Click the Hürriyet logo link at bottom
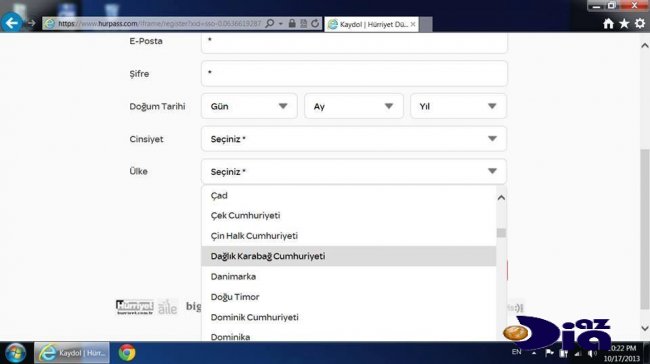This screenshot has height=364, width=650. click(x=135, y=307)
